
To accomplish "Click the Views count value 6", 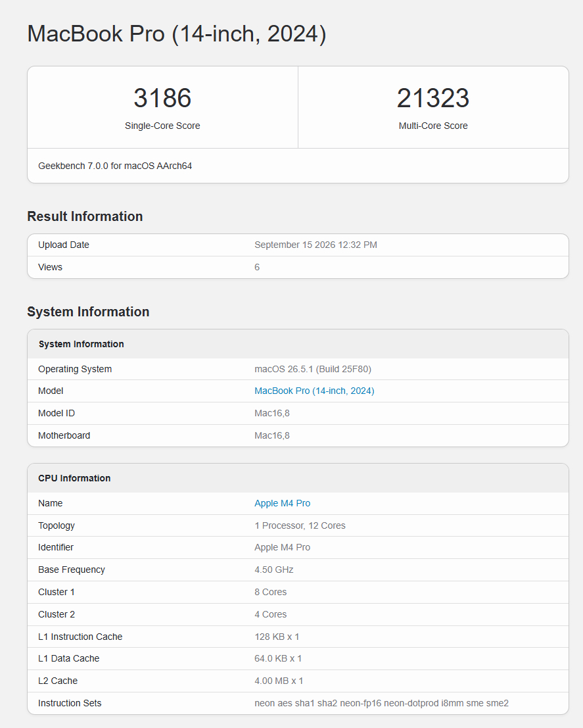I will pyautogui.click(x=257, y=267).
